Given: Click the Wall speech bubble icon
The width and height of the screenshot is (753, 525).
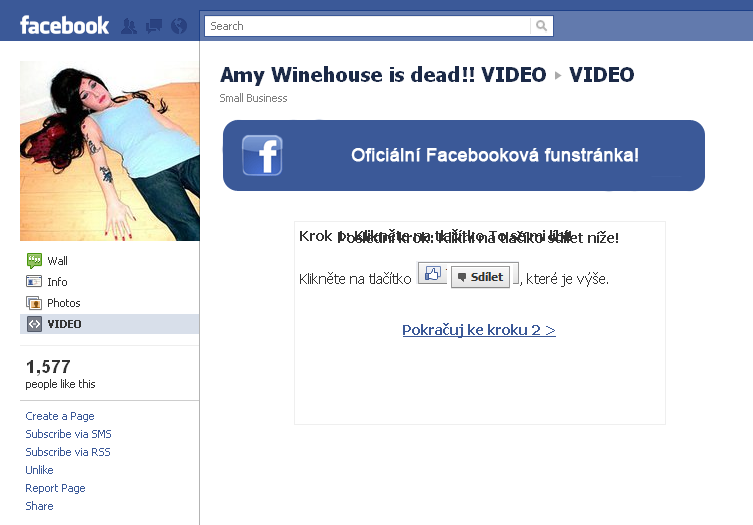Looking at the screenshot, I should point(34,260).
